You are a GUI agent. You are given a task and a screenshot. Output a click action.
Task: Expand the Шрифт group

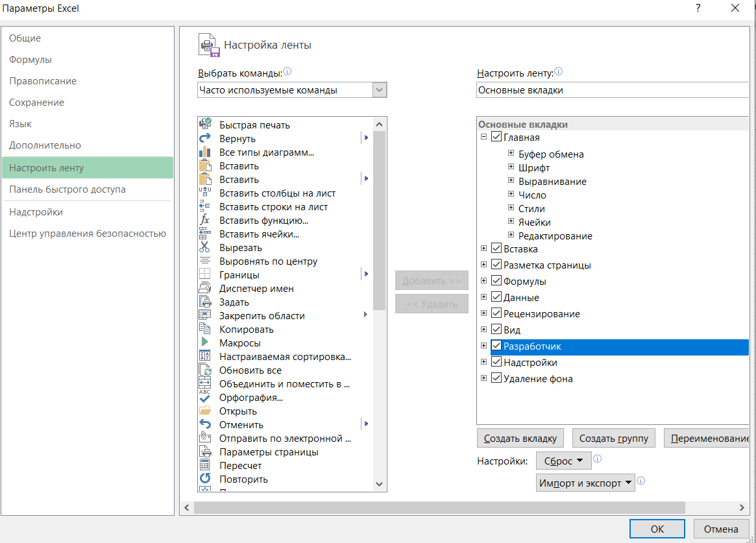coord(511,167)
